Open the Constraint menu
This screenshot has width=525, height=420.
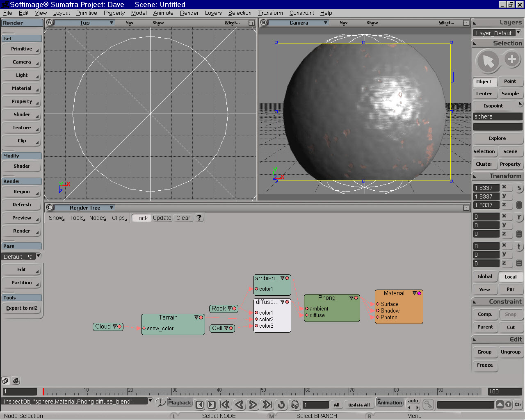301,13
